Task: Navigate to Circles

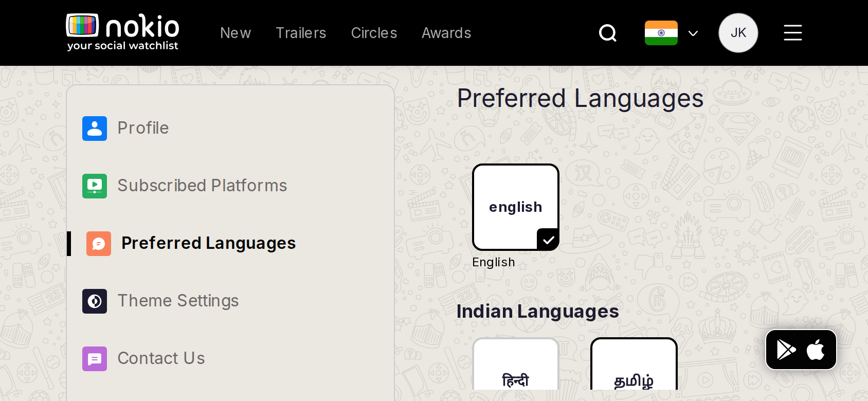Action: point(374,33)
